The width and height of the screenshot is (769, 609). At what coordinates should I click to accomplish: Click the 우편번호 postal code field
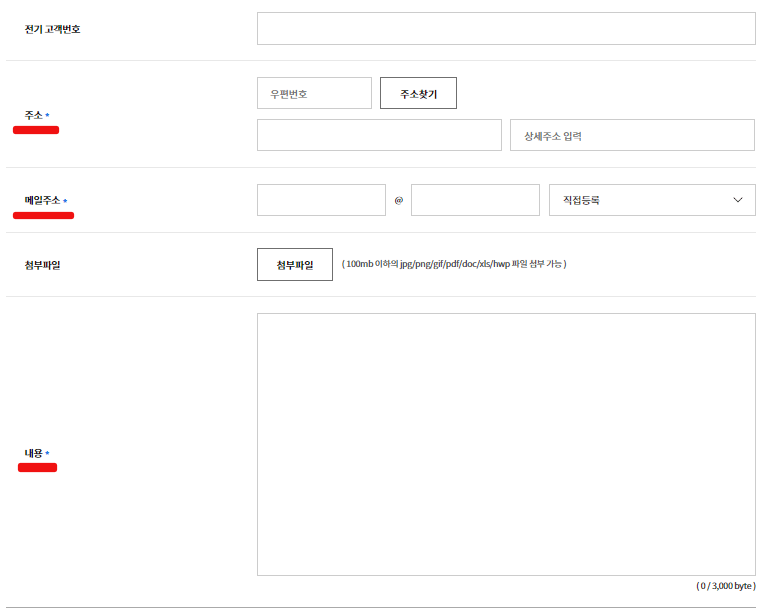[x=314, y=93]
